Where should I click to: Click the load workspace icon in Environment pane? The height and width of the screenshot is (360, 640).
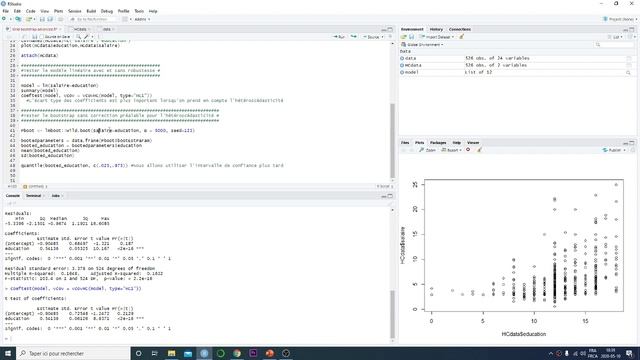tap(403, 37)
